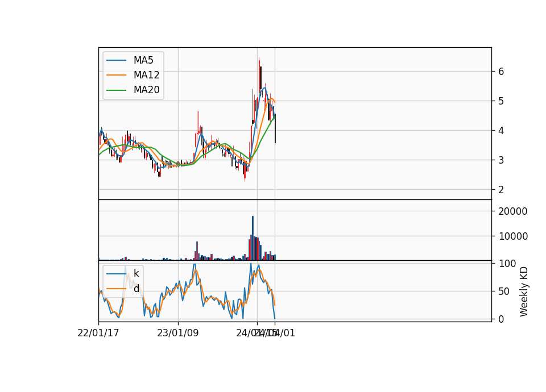Image resolution: width=546 pixels, height=392 pixels.
Task: Click price axis label 3
Action: point(501,160)
